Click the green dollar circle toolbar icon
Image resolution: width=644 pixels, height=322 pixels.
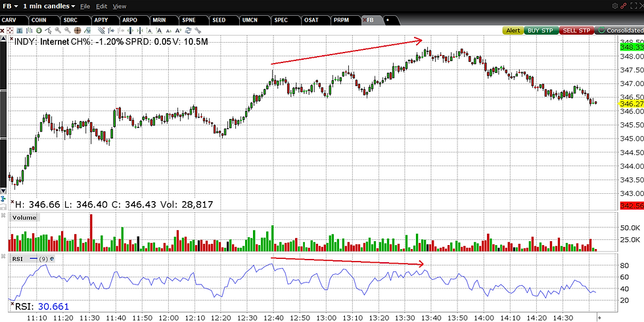click(39, 30)
